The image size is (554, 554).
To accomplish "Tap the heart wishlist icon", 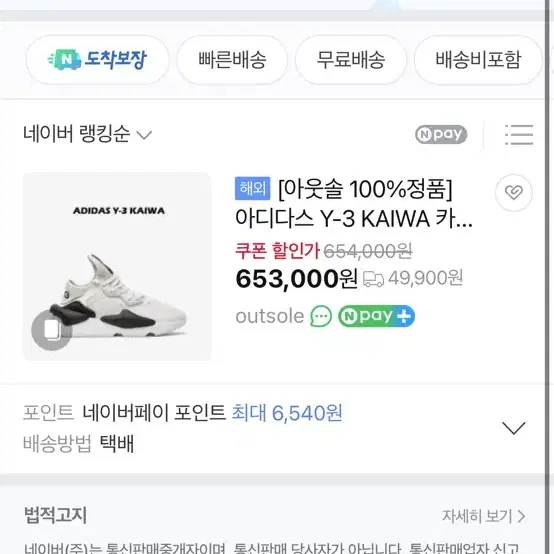I will 513,193.
